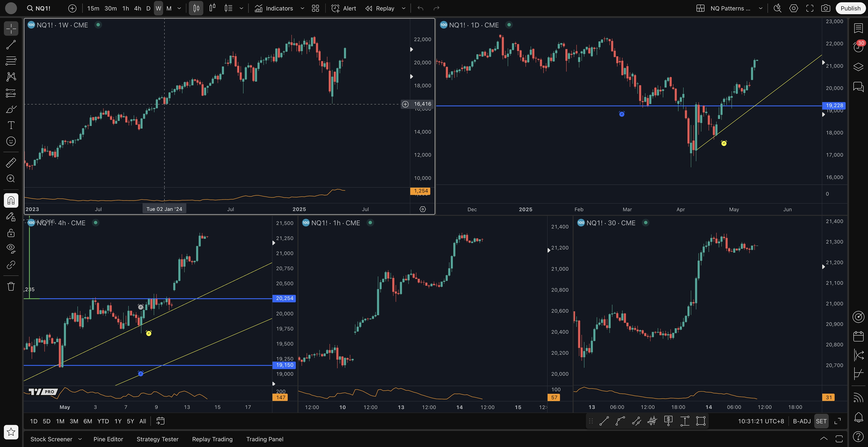The image size is (868, 447).
Task: Take a chart snapshot with camera icon
Action: click(825, 8)
